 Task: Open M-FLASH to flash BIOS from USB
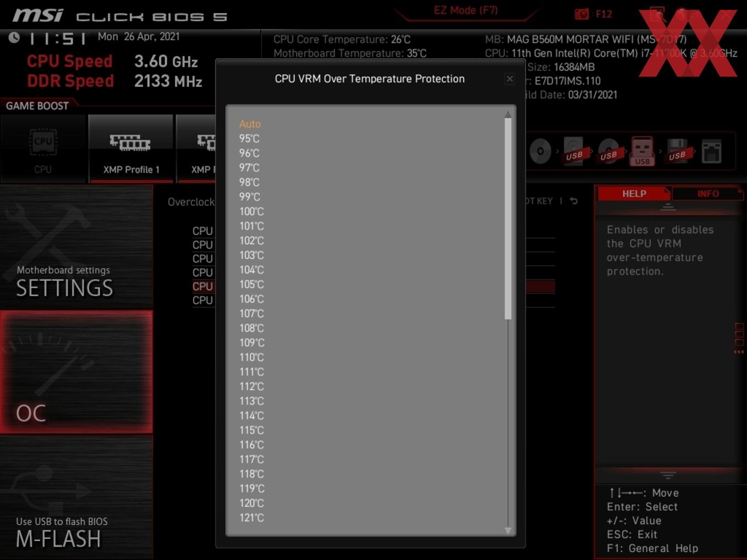[76, 498]
